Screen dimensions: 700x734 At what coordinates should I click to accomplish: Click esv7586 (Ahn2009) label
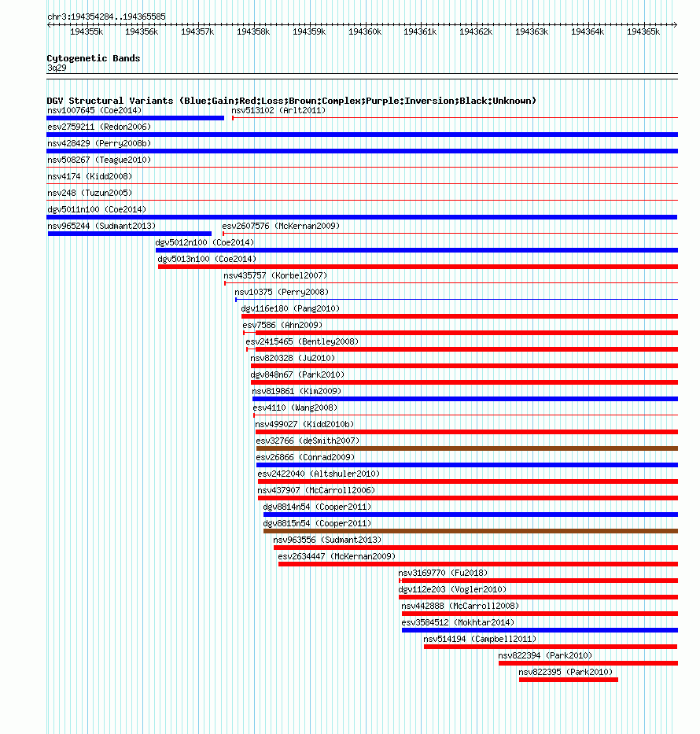tap(282, 325)
